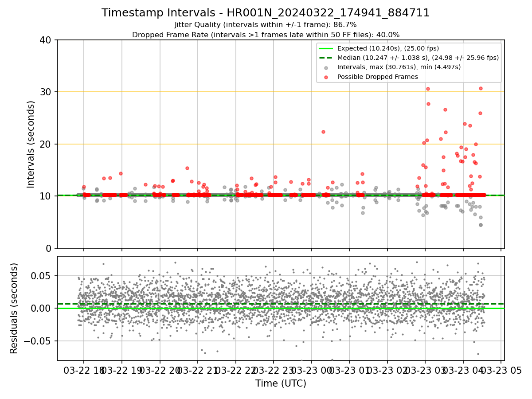Click legend entry "Expected (10.240s), (25.00 fps)"

(x=388, y=48)
